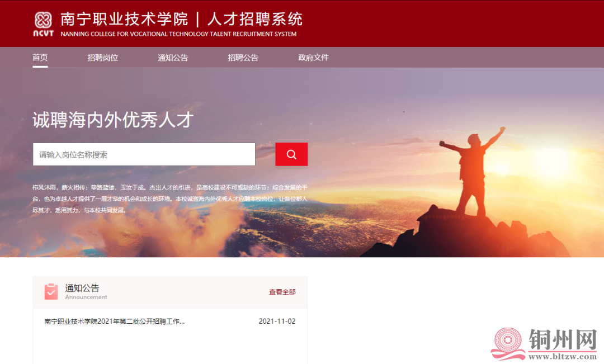Screen dimensions: 604x364
Task: Go to 招聘岗位 menu item
Action: pyautogui.click(x=102, y=58)
